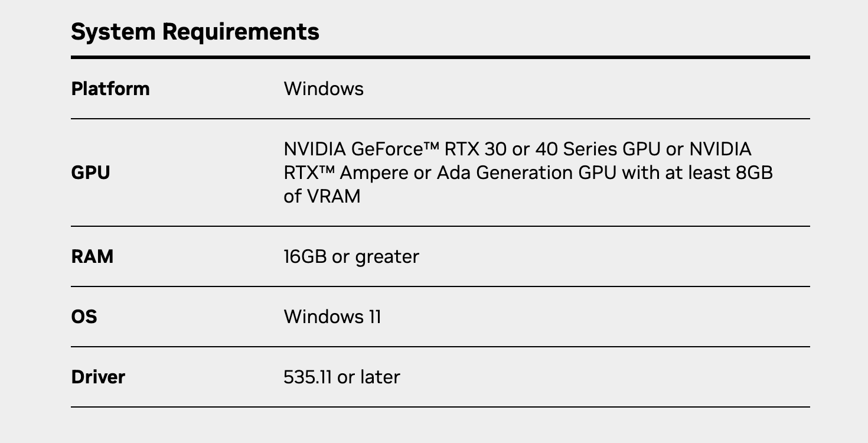Click the divider line below the RAM row
The width and height of the screenshot is (868, 443).
click(440, 286)
